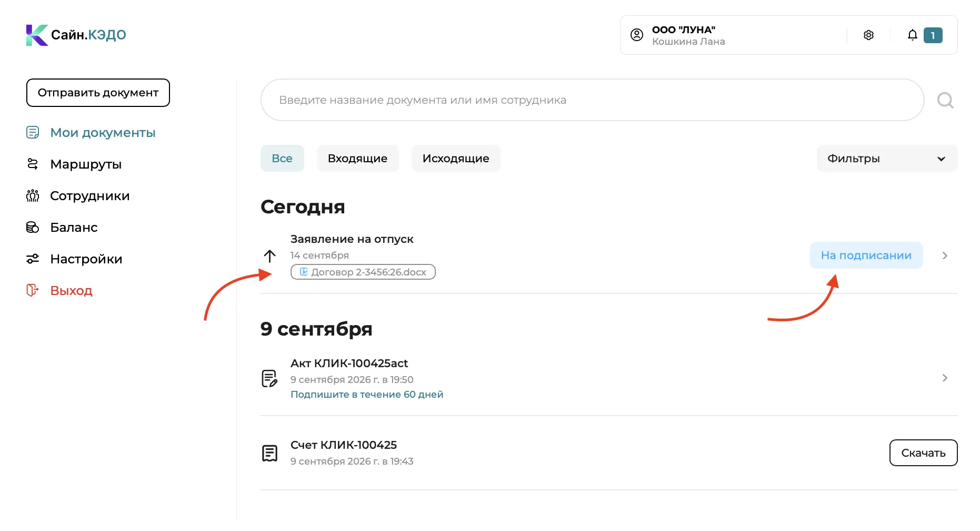Screen dimensions: 980x531
Task: Click the user profile avatar icon
Action: (637, 35)
